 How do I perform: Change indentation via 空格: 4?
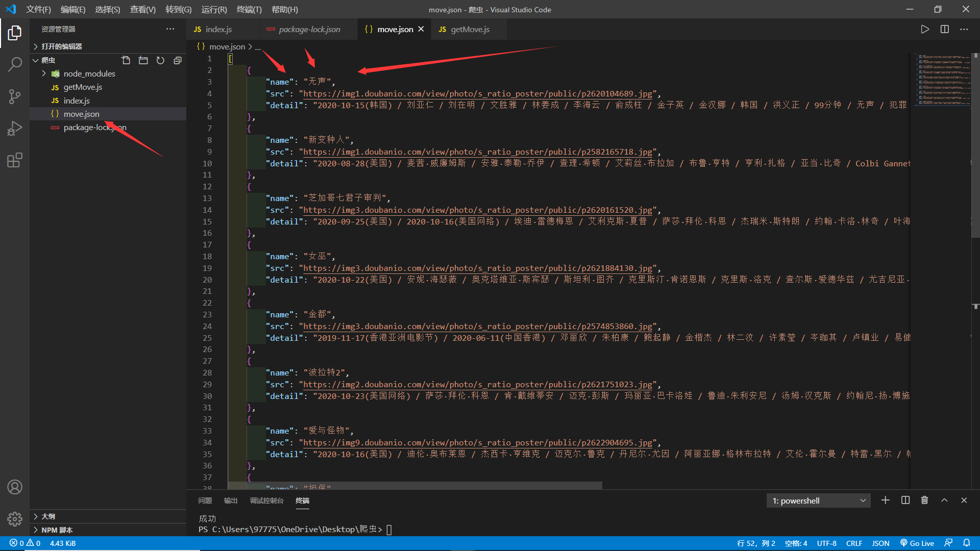click(x=796, y=543)
